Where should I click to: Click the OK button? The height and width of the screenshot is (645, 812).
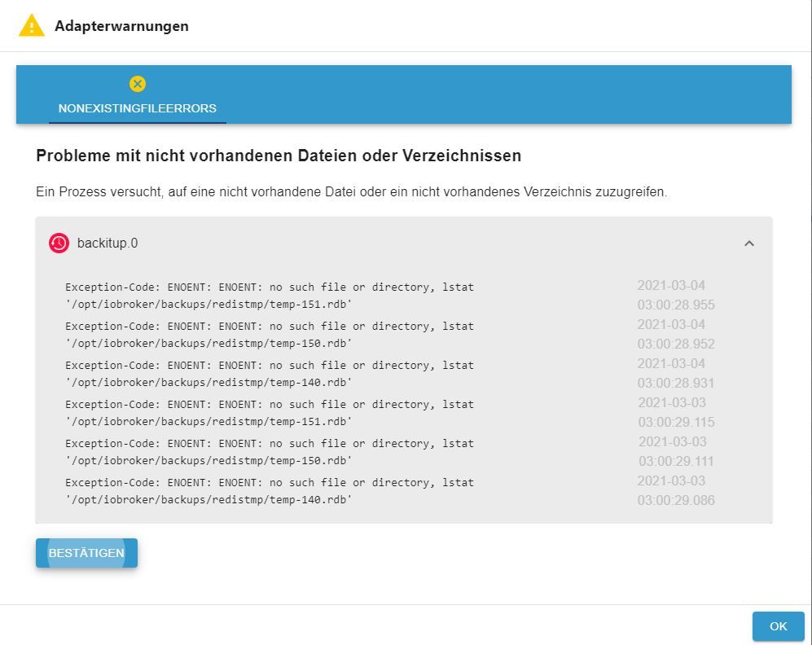tap(778, 626)
